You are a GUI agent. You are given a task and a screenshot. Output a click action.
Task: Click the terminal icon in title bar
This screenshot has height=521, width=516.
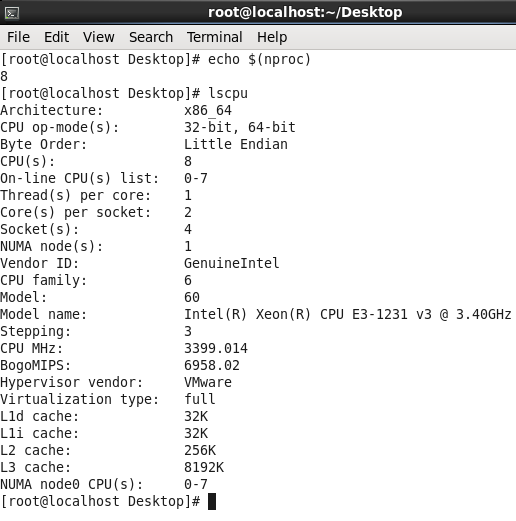(x=12, y=13)
